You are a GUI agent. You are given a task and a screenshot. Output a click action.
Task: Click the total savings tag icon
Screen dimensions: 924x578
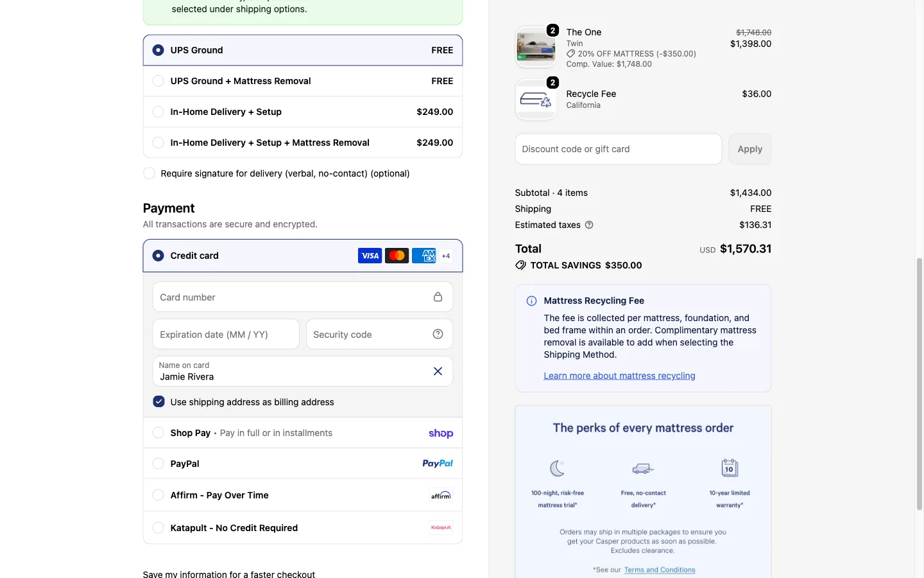[x=520, y=265]
